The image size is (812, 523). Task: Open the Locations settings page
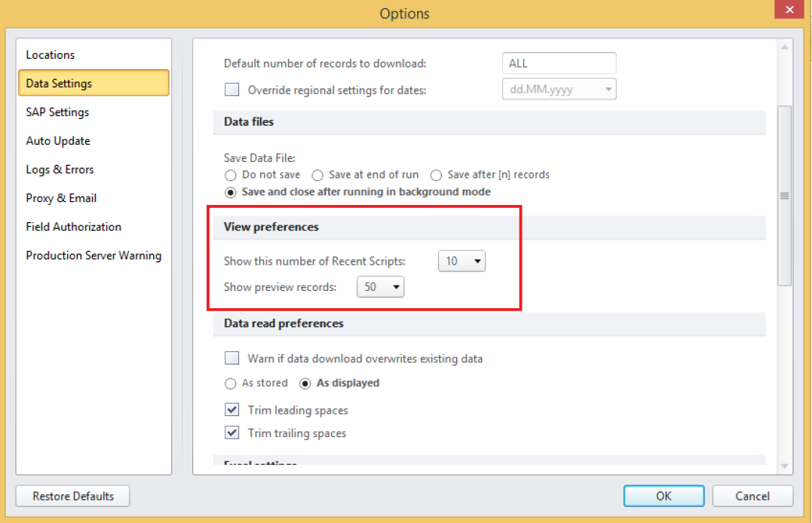coord(51,55)
